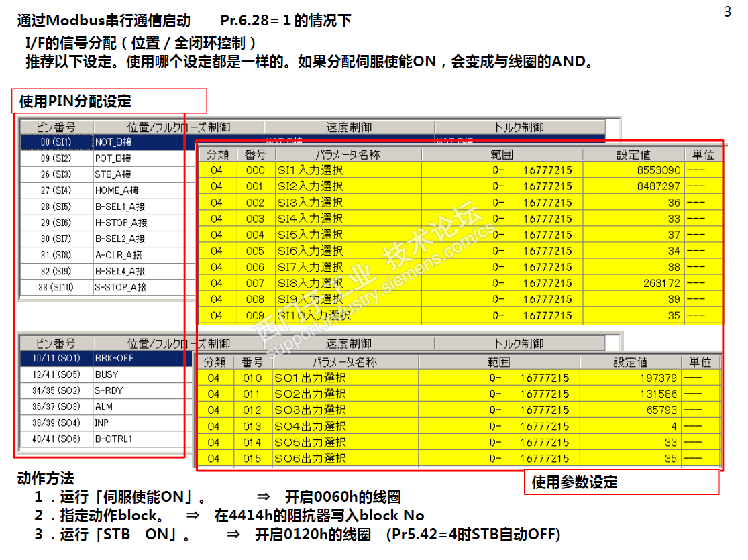
Task: Click SI10入力選択 parameter name
Action: click(315, 316)
